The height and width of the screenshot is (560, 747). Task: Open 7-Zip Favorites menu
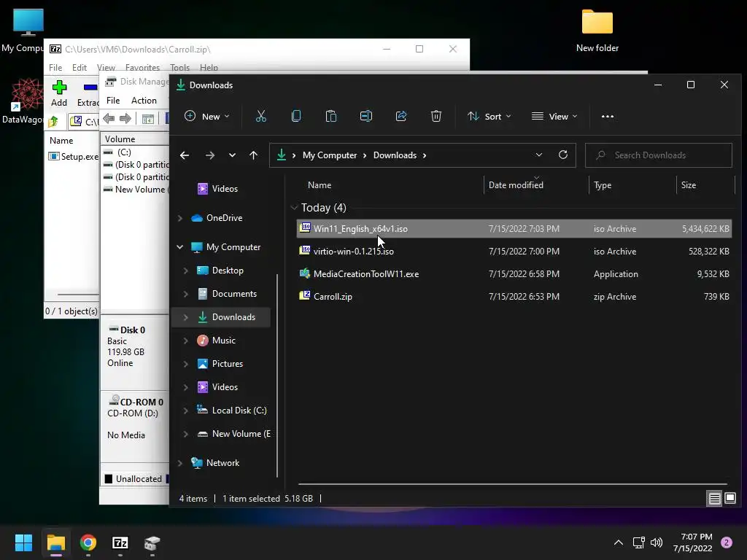point(142,68)
